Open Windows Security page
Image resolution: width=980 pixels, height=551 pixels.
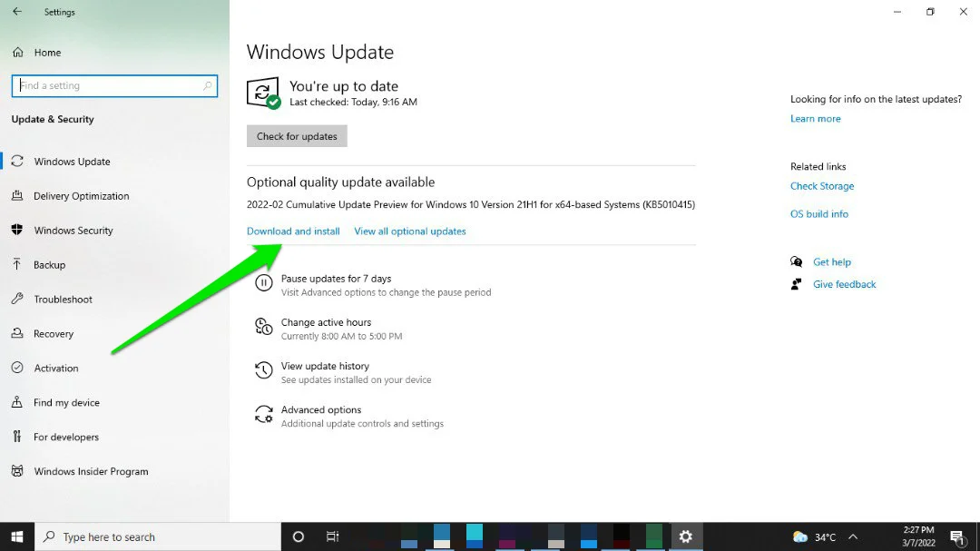coord(73,231)
